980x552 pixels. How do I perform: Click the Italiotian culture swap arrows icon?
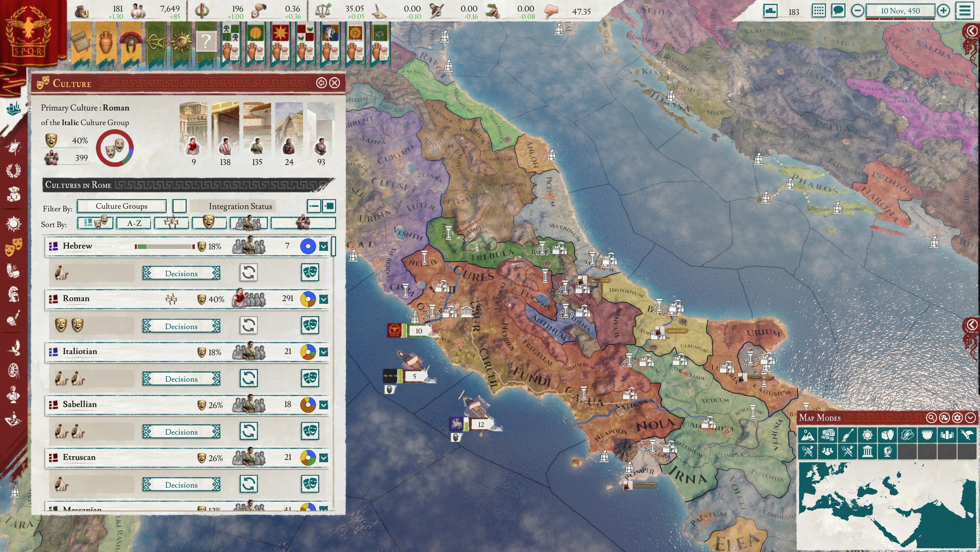[248, 378]
